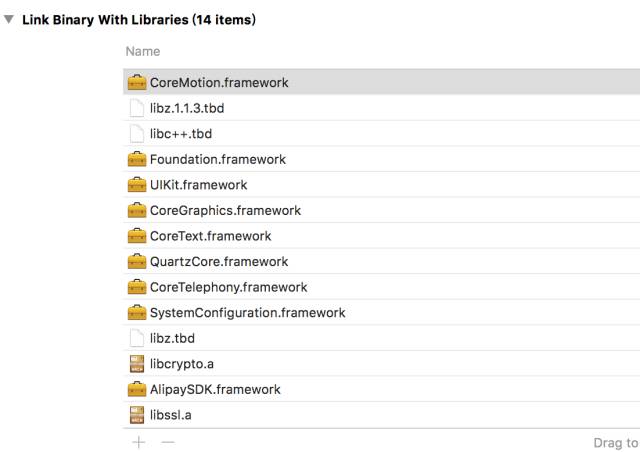
Task: Click the Link Binary With Libraries title
Action: pos(139,20)
